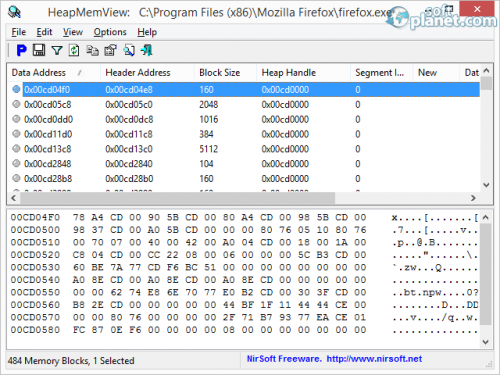
Task: Select the row with data address 0x00cd0dd0
Action: pos(243,119)
